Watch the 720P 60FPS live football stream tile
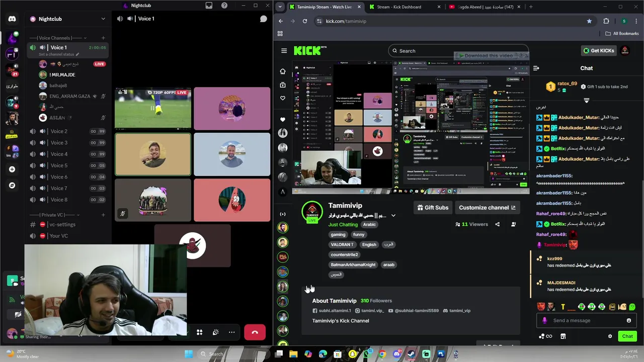Screen dimensions: 644x362 (153, 109)
